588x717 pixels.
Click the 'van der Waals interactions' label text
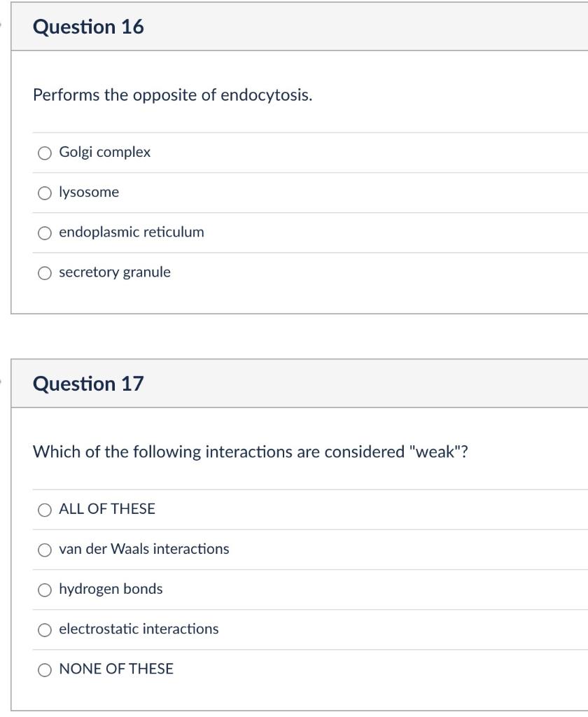[143, 549]
